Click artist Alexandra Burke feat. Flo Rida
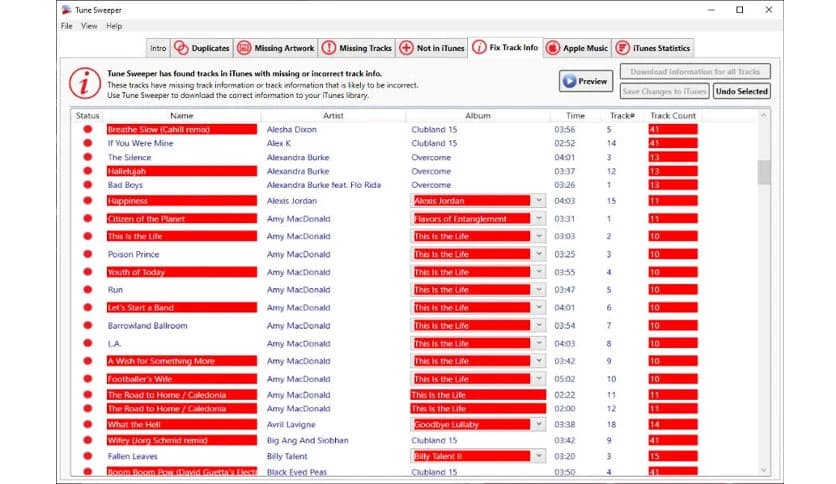This screenshot has height=484, width=836. click(x=324, y=185)
